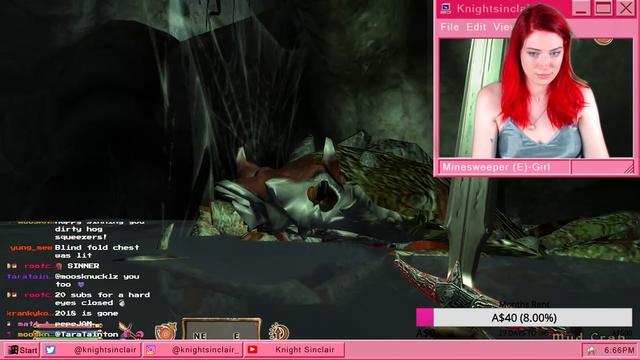Screen dimensions: 640x360
Task: Click the Minesweeper (E)-Girl status text
Action: coord(496,167)
